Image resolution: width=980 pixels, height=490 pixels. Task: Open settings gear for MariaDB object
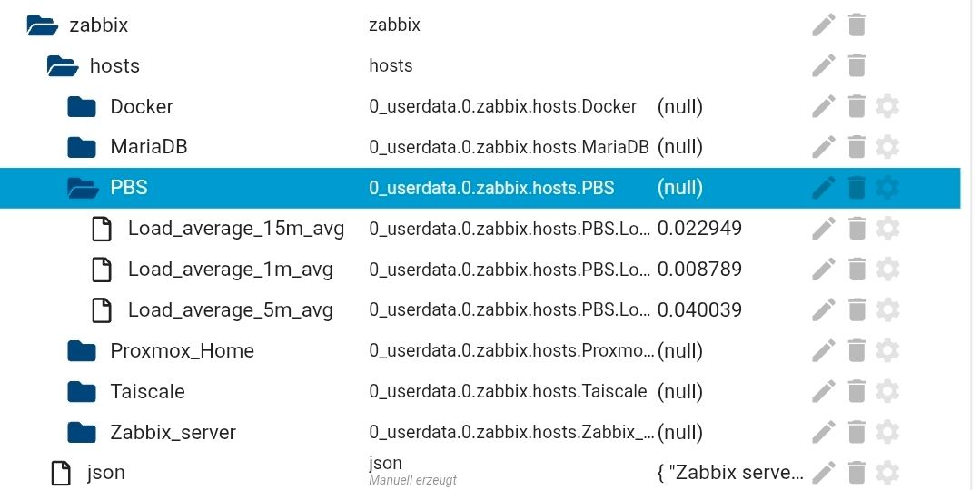coord(887,147)
